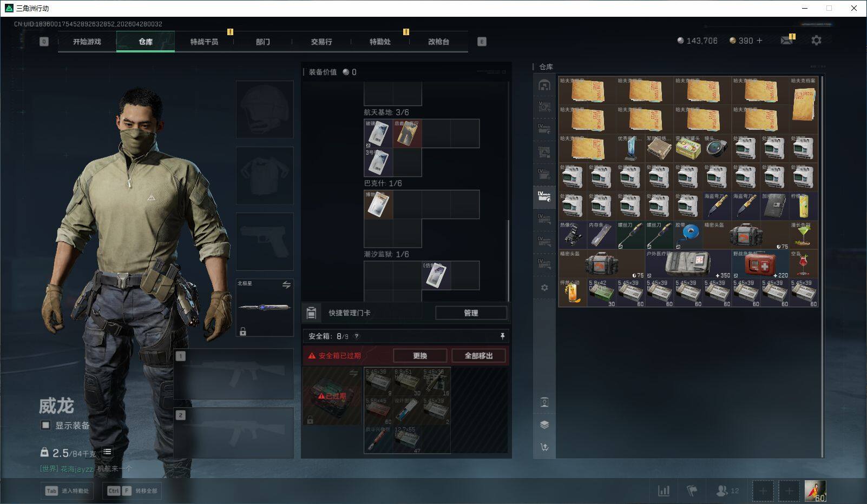Open the flags icon in bottom bar

pos(692,490)
